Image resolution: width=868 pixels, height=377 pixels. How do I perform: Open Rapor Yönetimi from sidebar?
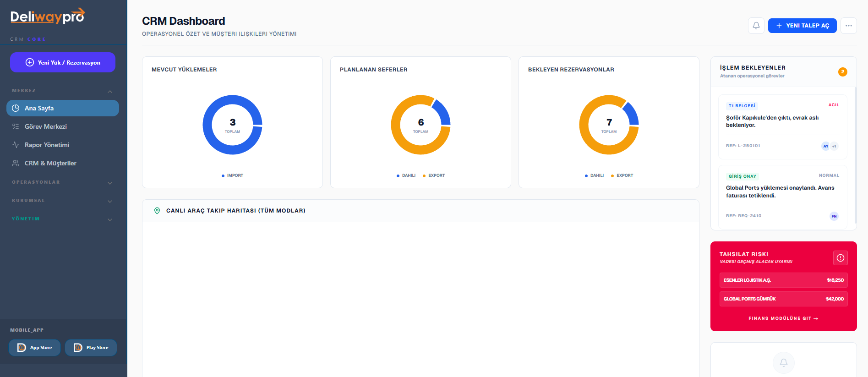(x=63, y=145)
